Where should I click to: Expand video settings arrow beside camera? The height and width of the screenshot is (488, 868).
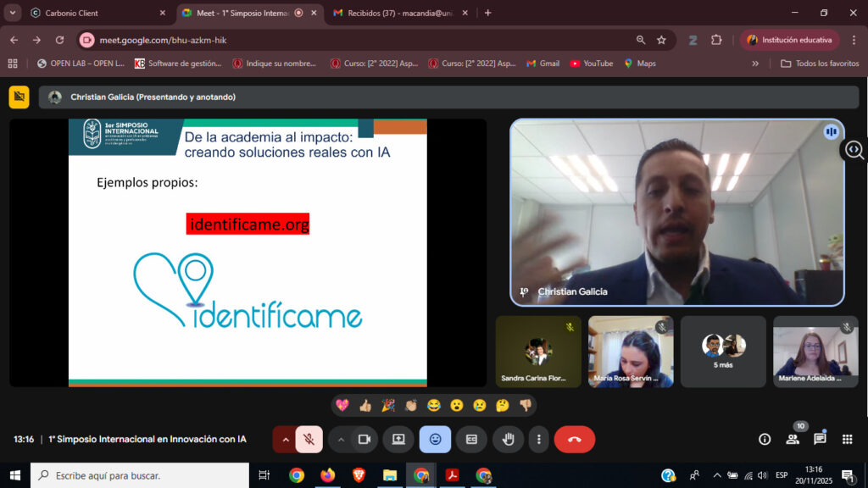click(341, 440)
